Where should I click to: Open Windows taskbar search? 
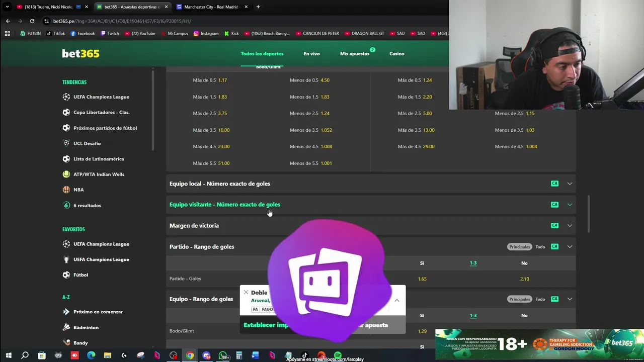pyautogui.click(x=25, y=355)
